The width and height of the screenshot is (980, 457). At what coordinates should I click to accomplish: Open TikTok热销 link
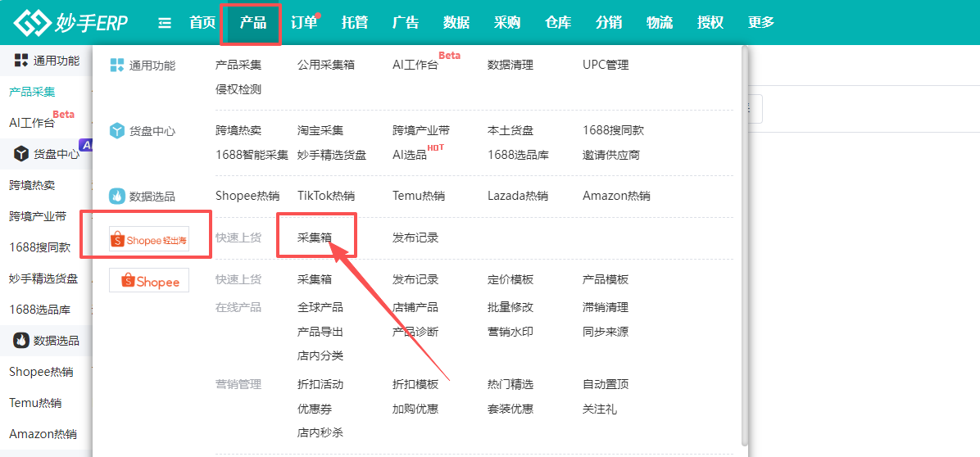coord(326,196)
